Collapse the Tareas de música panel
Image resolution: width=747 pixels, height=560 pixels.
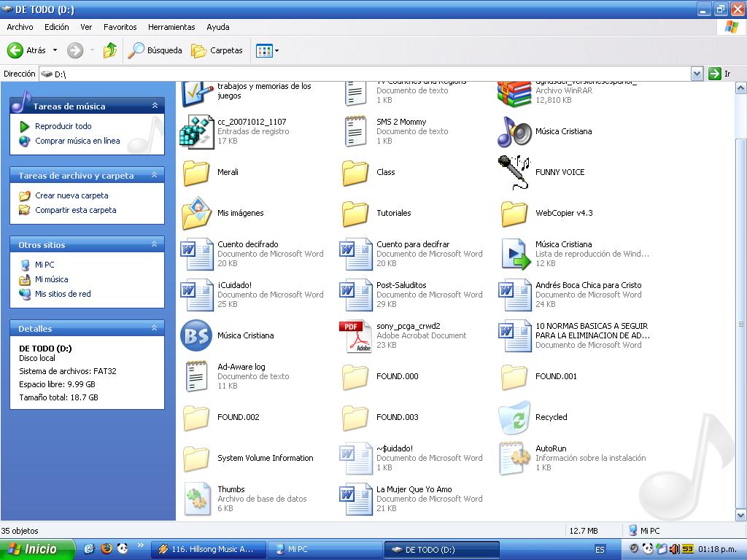pyautogui.click(x=155, y=106)
